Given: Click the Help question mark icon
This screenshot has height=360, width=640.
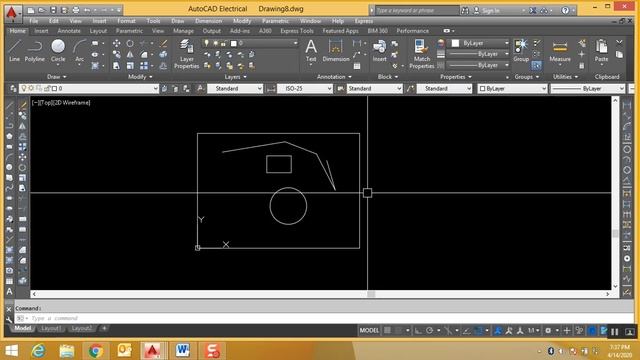Looking at the screenshot, I should 565,10.
